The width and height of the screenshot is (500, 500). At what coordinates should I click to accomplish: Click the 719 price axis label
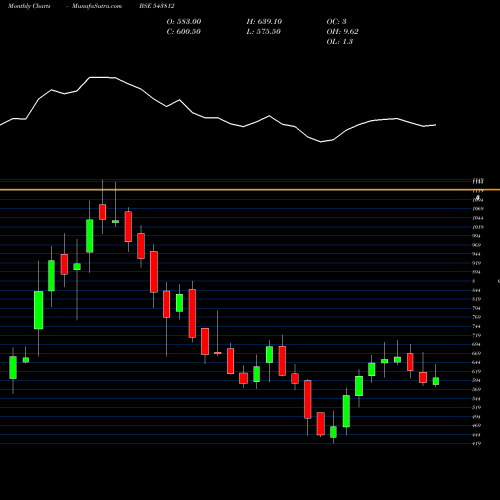(x=477, y=335)
